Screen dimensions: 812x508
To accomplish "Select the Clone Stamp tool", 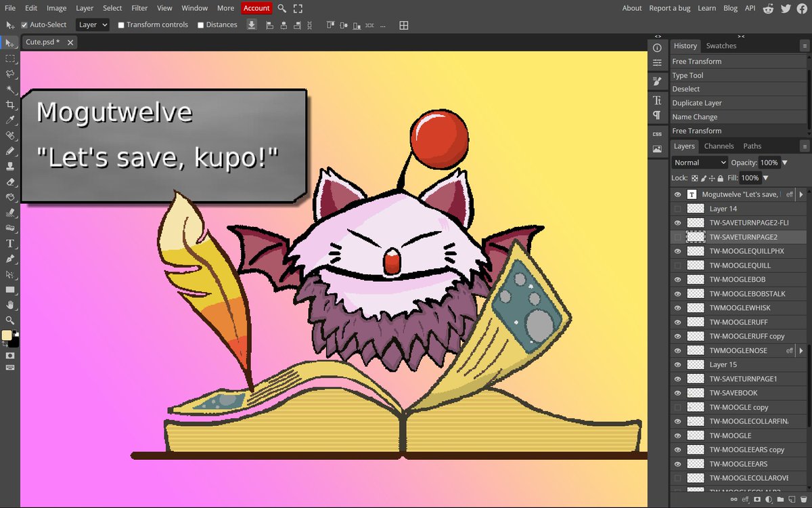I will pyautogui.click(x=10, y=166).
